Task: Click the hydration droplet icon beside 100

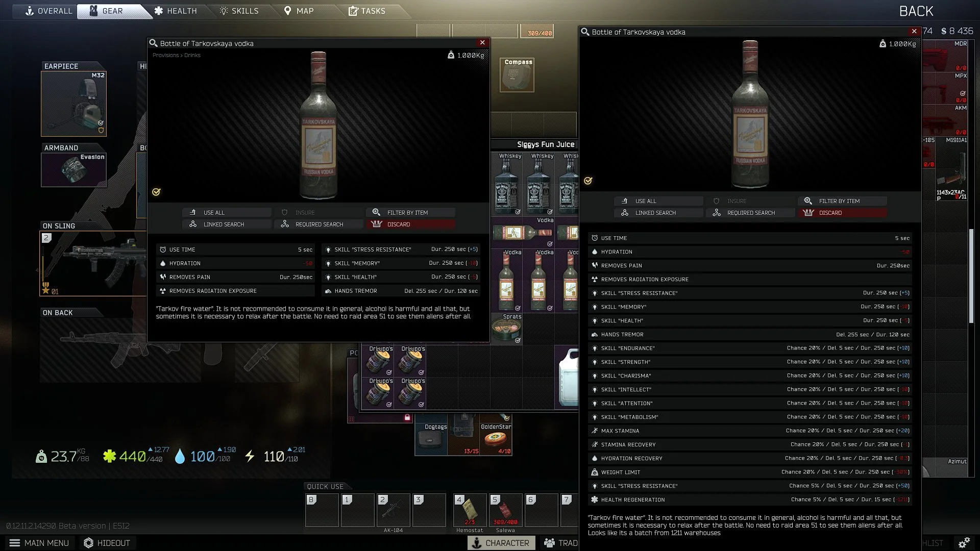Action: (x=180, y=456)
